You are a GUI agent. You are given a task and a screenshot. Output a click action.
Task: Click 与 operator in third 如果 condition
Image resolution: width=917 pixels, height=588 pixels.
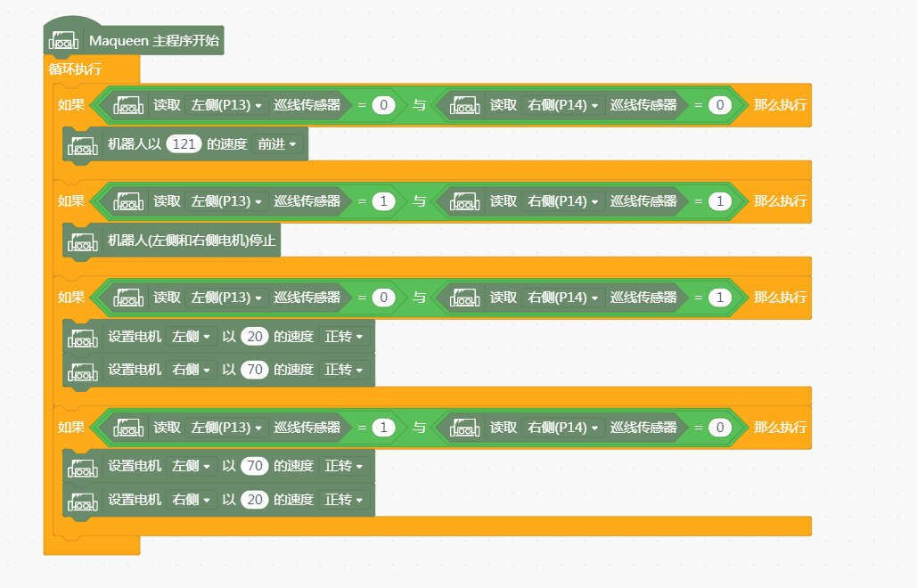tap(420, 298)
